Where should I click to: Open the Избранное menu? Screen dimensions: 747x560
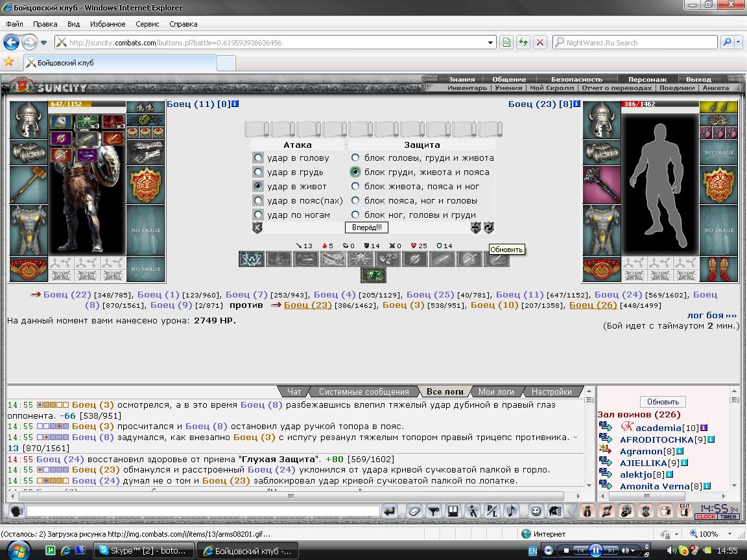point(108,24)
